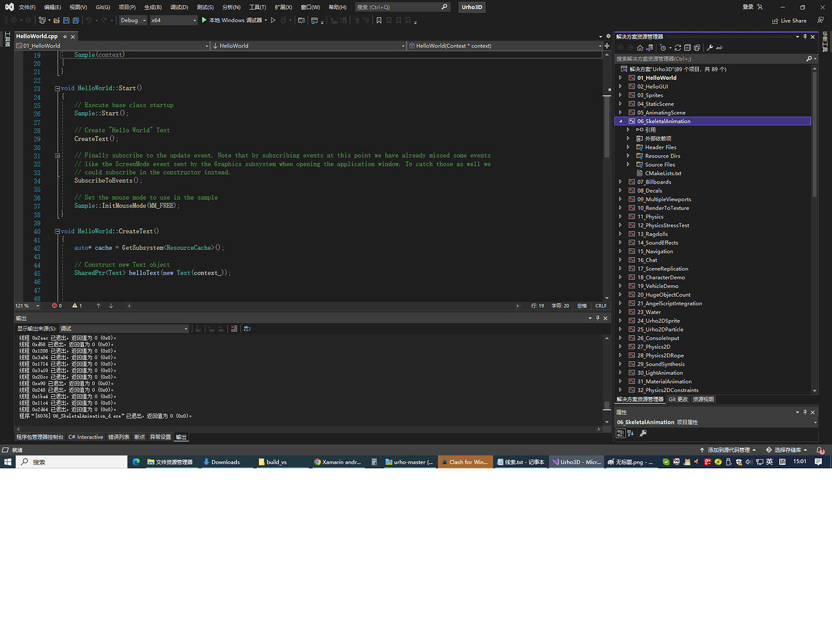Click the preview selected items icon
This screenshot has width=832, height=644.
pyautogui.click(x=719, y=48)
